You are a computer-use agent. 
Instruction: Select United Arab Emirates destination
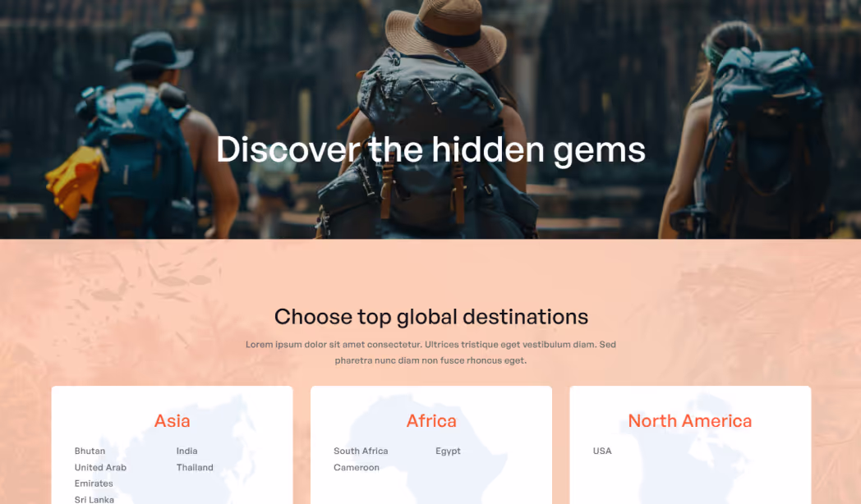100,475
